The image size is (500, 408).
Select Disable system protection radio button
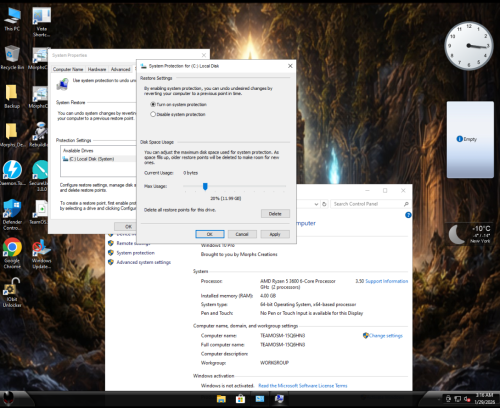153,114
